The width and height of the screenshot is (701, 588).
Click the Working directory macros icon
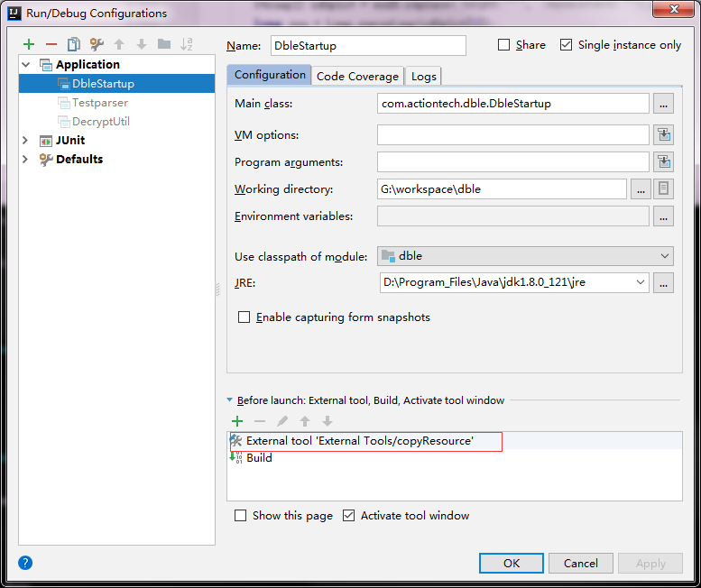coord(664,189)
